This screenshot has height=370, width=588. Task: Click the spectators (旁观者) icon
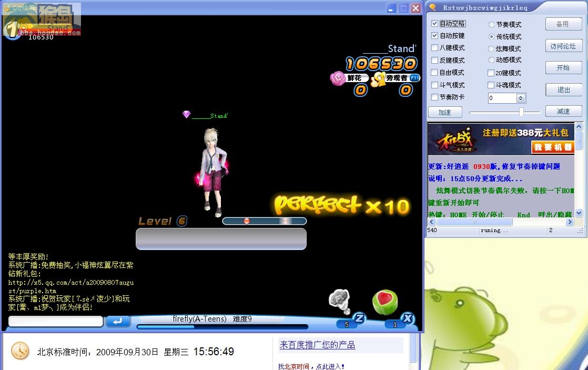(378, 79)
